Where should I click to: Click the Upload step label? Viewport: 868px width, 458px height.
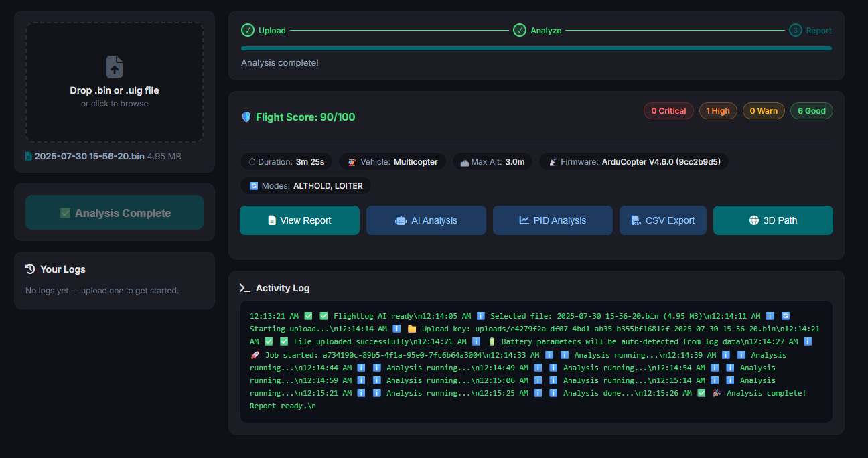pyautogui.click(x=272, y=31)
